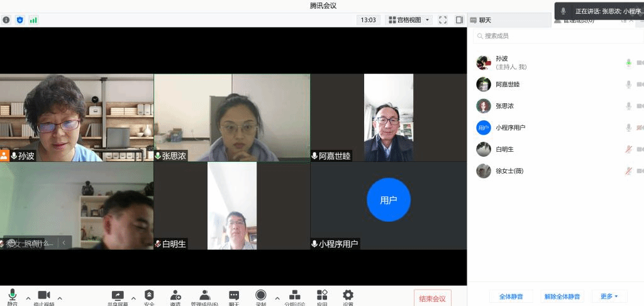The image size is (644, 306).
Task: Open Breakout Rooms (分组讨论) icon
Action: pyautogui.click(x=294, y=295)
